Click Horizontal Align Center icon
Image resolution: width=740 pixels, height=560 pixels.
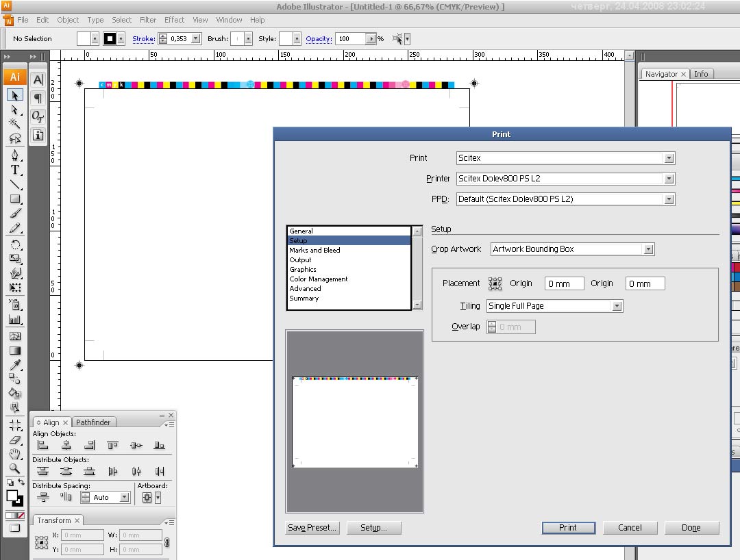[x=66, y=445]
